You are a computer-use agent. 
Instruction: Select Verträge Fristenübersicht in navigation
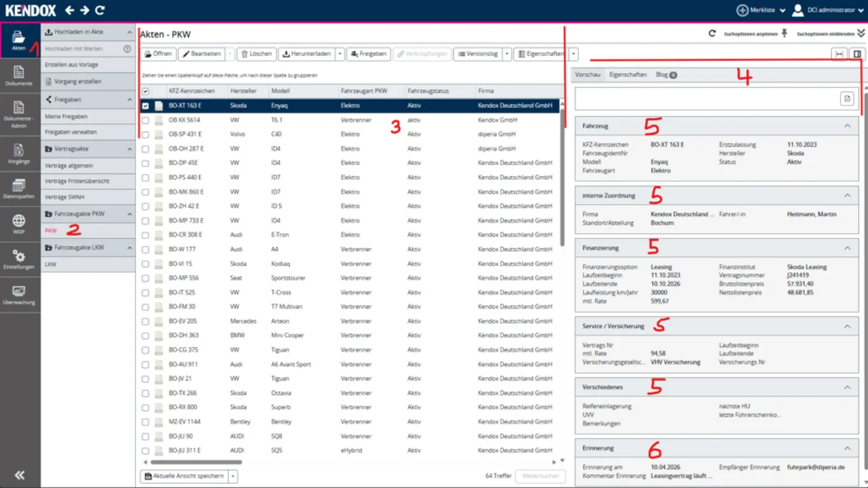[78, 182]
